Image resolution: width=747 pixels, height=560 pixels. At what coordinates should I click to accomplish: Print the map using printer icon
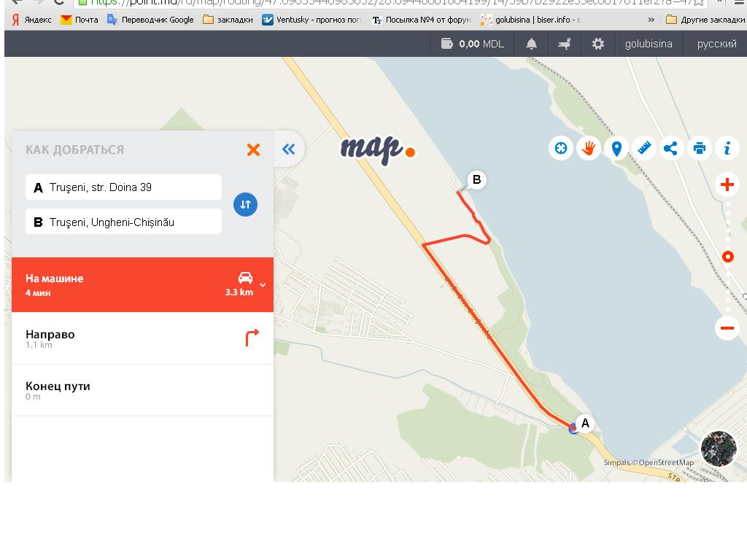(699, 149)
